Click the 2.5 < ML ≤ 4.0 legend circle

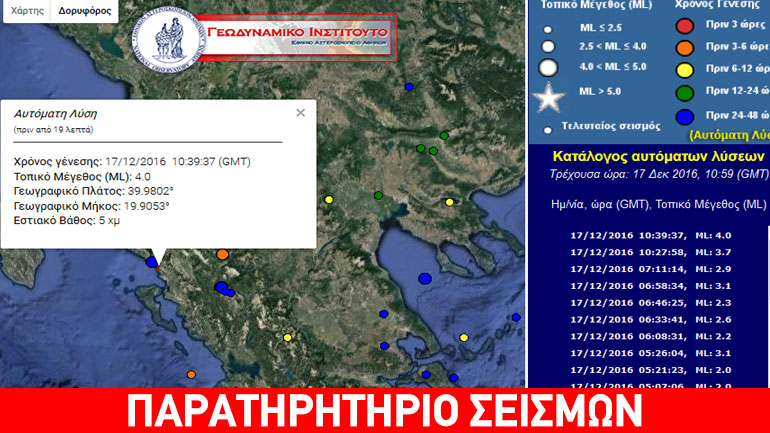pyautogui.click(x=548, y=47)
